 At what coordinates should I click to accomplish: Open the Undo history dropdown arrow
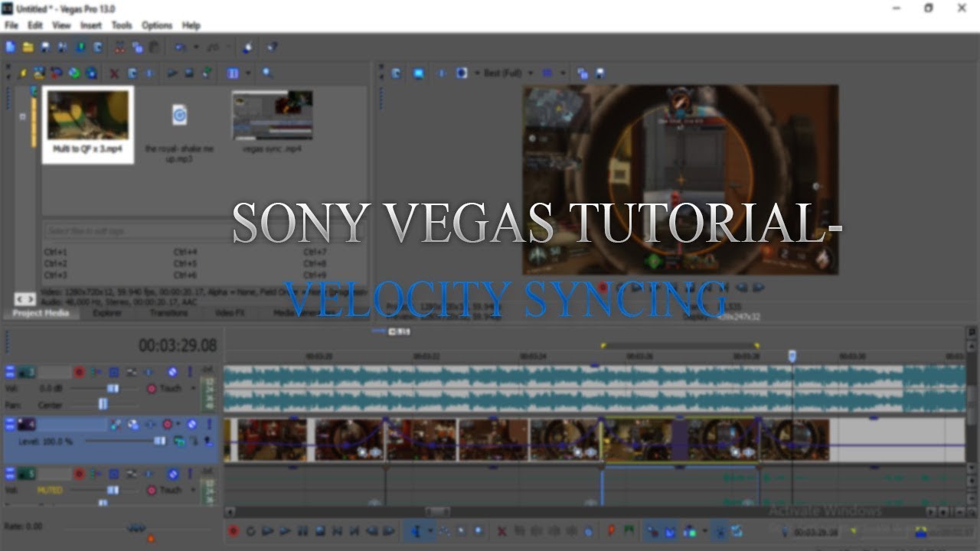coord(196,47)
